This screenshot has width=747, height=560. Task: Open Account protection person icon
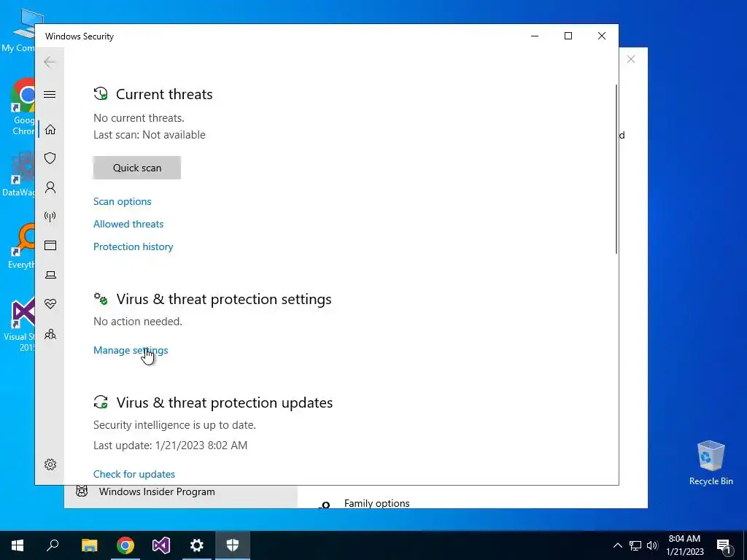[50, 187]
